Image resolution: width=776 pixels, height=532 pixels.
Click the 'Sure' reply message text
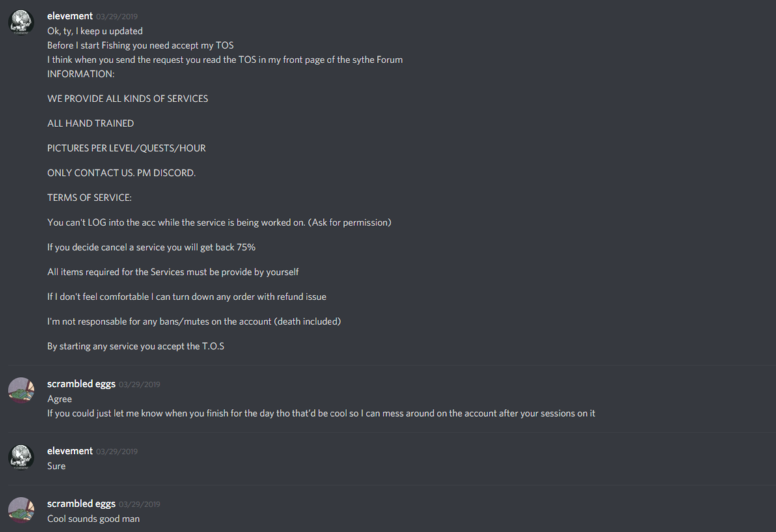[x=57, y=466]
